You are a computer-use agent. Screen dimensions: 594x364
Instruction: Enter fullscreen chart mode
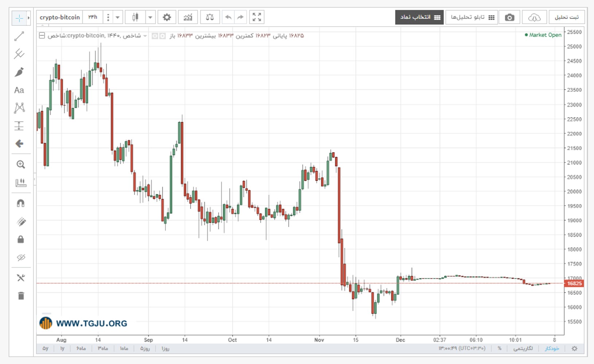point(257,17)
